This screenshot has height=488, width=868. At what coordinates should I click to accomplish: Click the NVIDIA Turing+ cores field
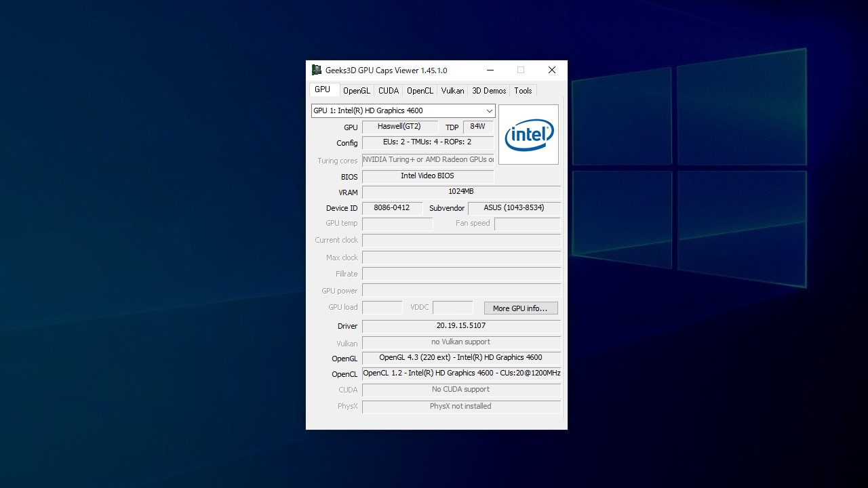(x=428, y=160)
